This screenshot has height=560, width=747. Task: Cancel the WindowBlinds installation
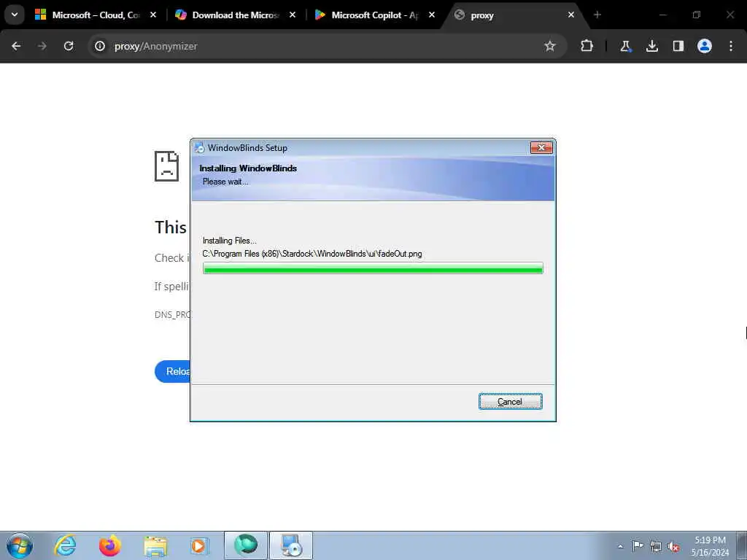(510, 402)
